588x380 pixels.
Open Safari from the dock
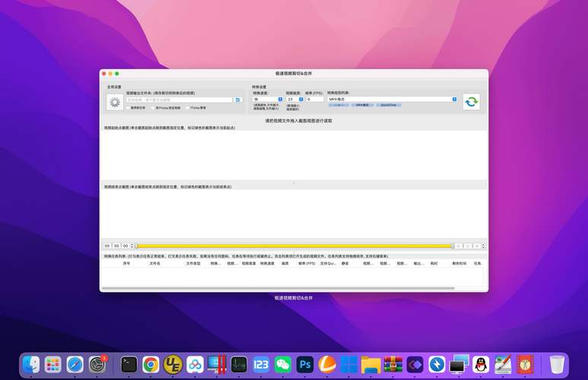click(x=75, y=365)
